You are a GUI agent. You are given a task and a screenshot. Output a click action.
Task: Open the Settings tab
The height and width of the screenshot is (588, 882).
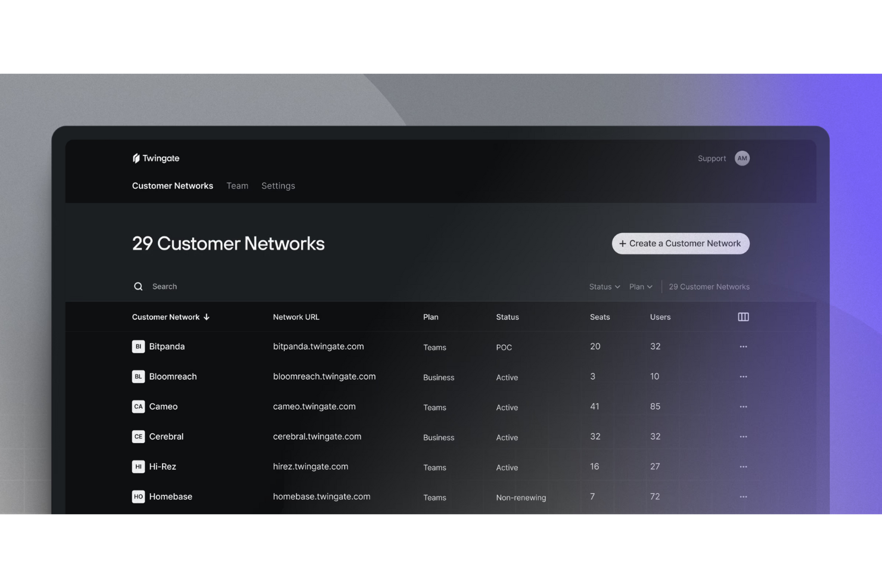pyautogui.click(x=278, y=185)
